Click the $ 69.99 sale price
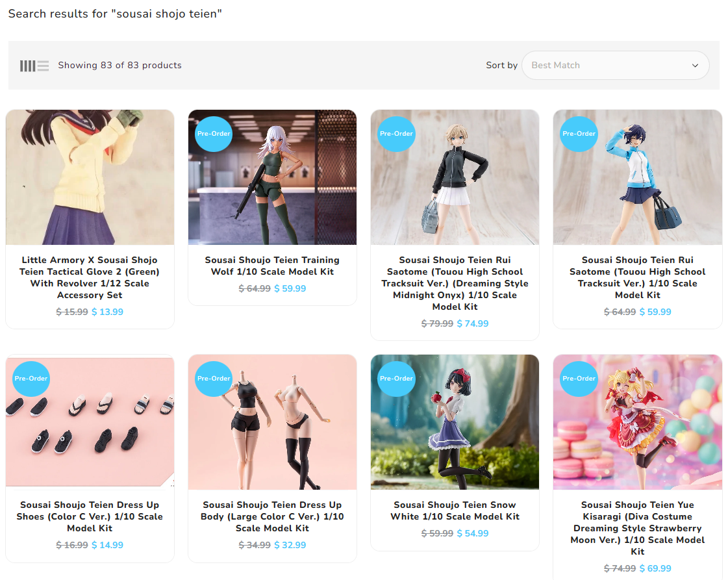The height and width of the screenshot is (580, 728). point(655,568)
